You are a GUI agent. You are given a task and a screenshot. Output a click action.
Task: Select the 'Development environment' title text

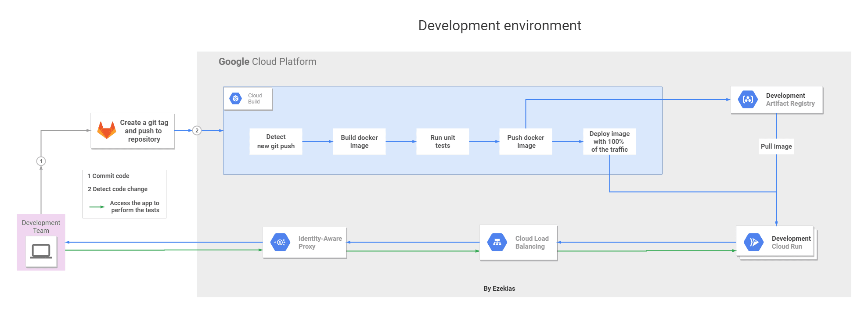coord(500,25)
